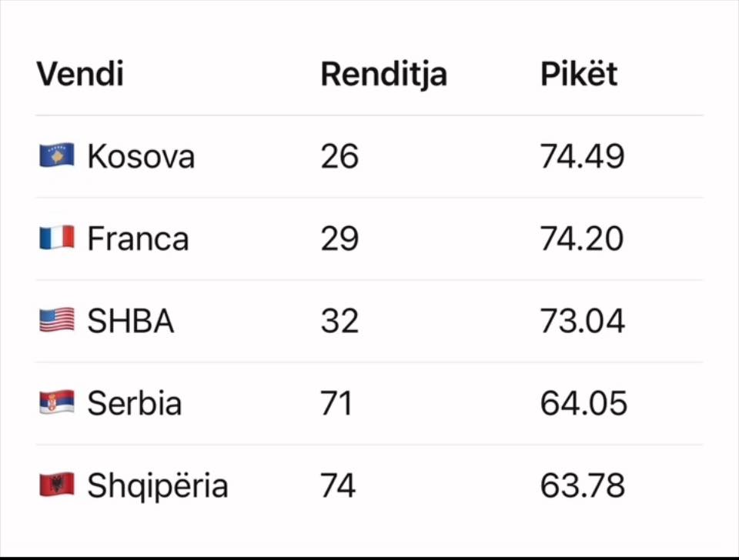This screenshot has width=739, height=560.
Task: Click Franca's ranking value 29
Action: tap(339, 239)
